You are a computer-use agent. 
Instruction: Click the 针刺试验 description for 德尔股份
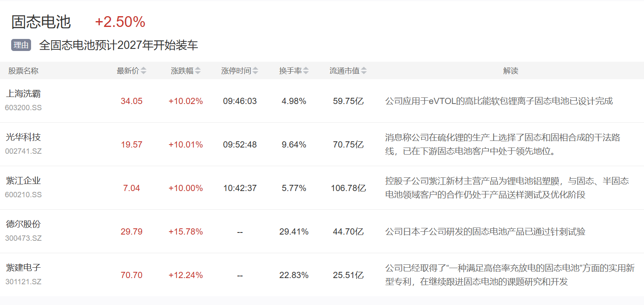(485, 232)
